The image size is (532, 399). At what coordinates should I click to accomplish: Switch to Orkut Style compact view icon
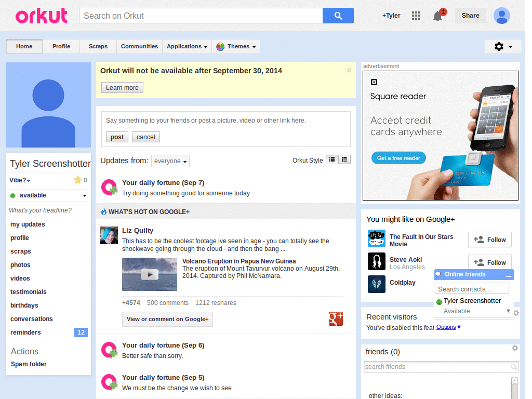click(332, 159)
